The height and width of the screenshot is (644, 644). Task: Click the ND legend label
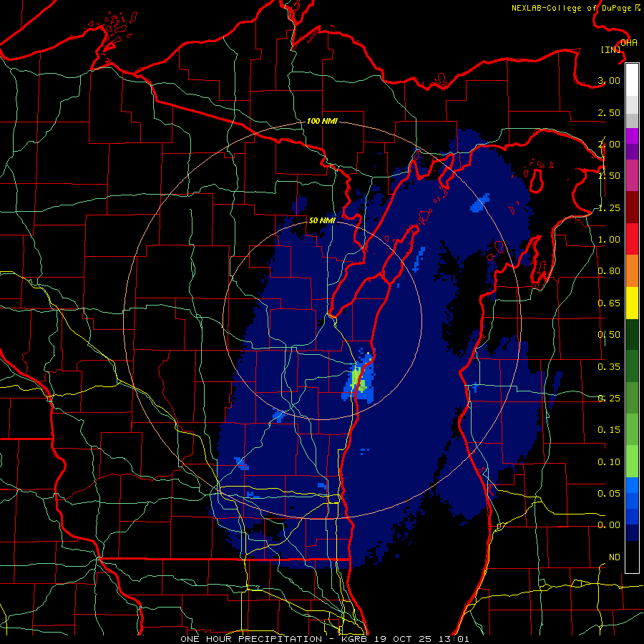615,557
